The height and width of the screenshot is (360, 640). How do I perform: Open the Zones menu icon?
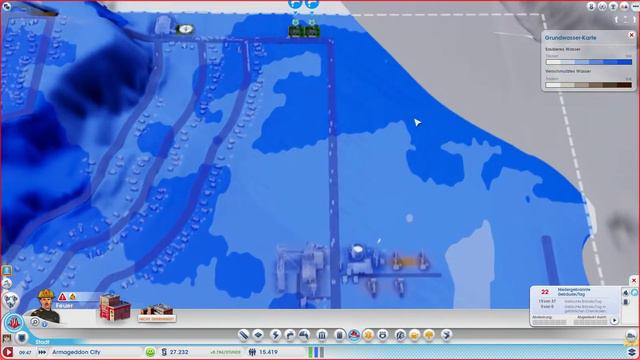tap(258, 335)
